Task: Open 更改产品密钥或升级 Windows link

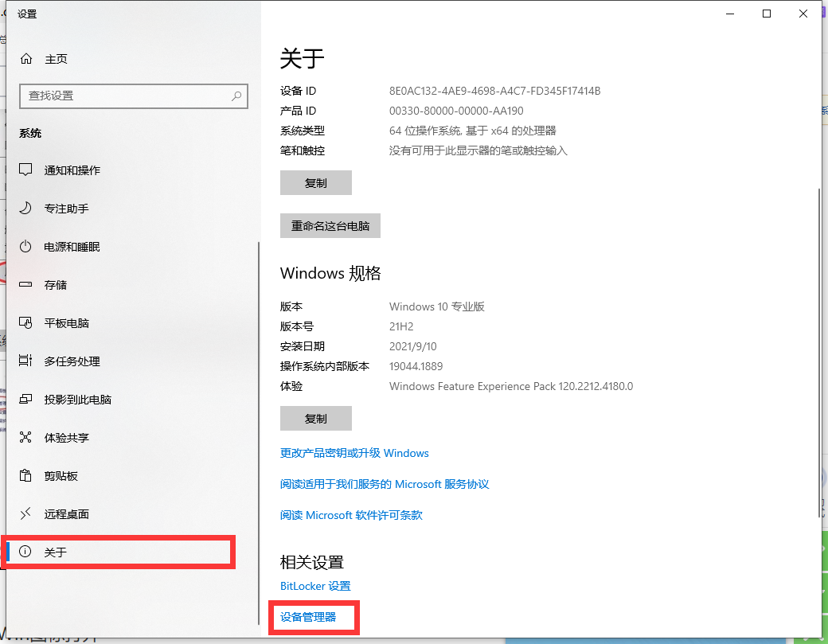Action: tap(354, 453)
